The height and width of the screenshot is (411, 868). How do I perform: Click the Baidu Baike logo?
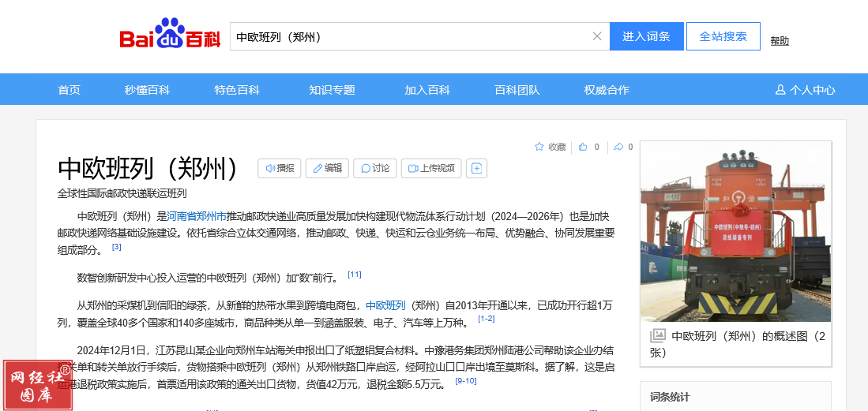point(169,34)
